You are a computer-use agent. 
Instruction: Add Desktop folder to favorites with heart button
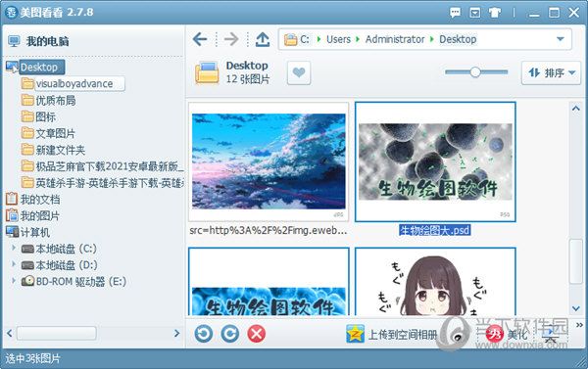[299, 72]
